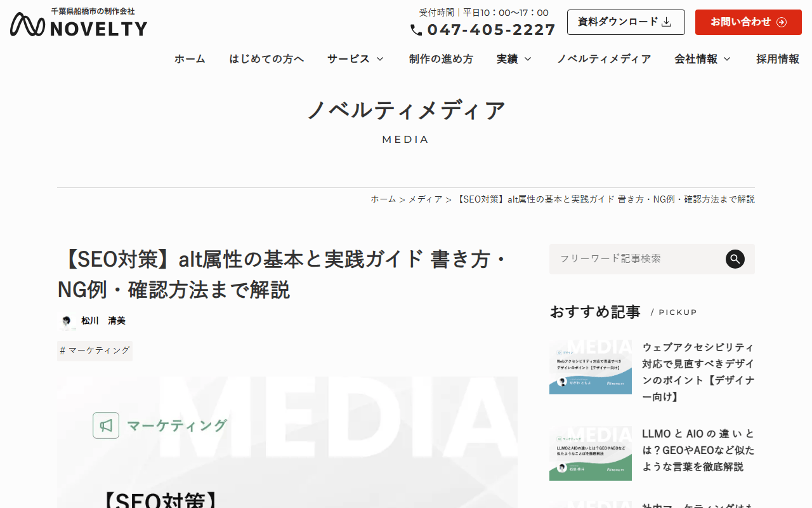Open the お問い合わせ contact button
This screenshot has height=508, width=812.
click(x=749, y=22)
